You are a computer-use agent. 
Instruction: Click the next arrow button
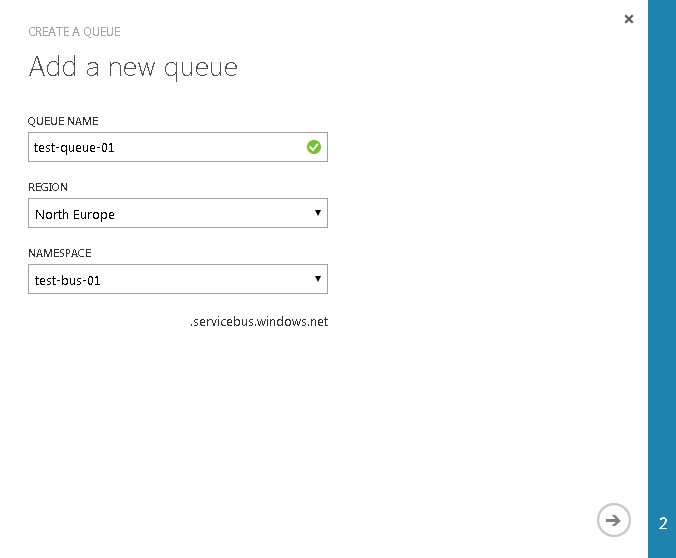tap(614, 520)
